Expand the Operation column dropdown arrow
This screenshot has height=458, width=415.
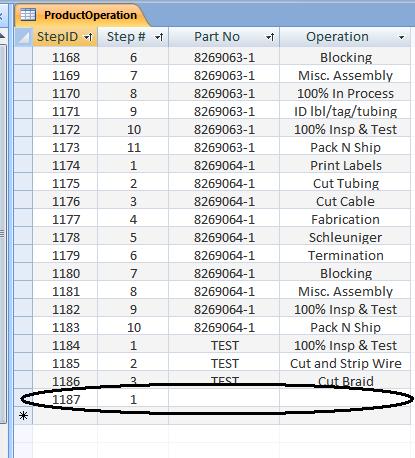click(402, 37)
